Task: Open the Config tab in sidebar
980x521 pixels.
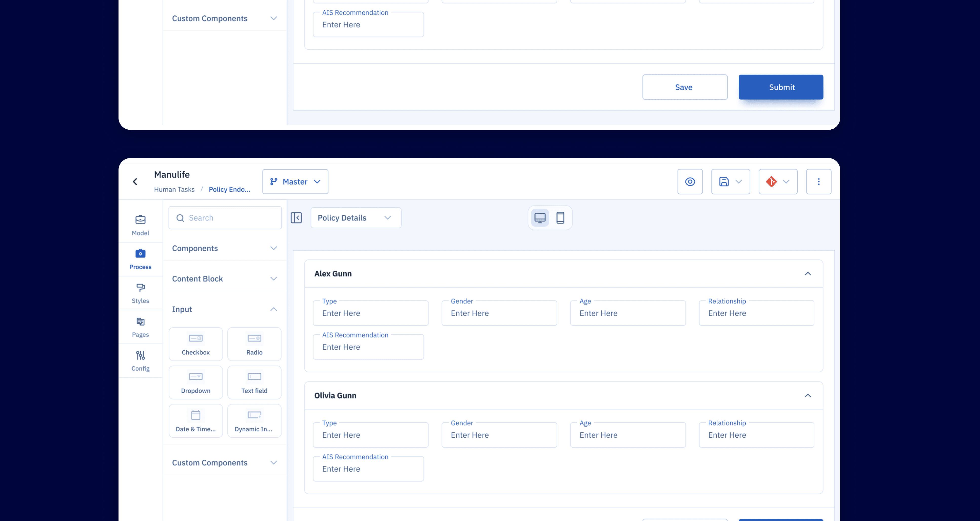Action: point(140,361)
